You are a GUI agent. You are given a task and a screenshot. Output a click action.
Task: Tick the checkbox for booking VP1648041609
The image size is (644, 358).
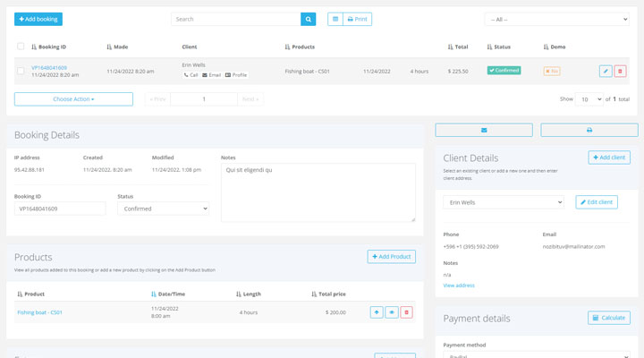click(21, 71)
